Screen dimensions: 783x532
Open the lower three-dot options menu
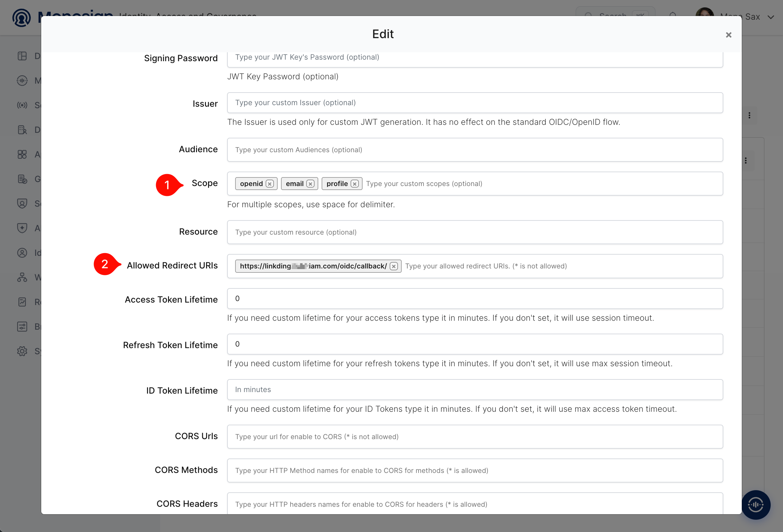point(745,161)
